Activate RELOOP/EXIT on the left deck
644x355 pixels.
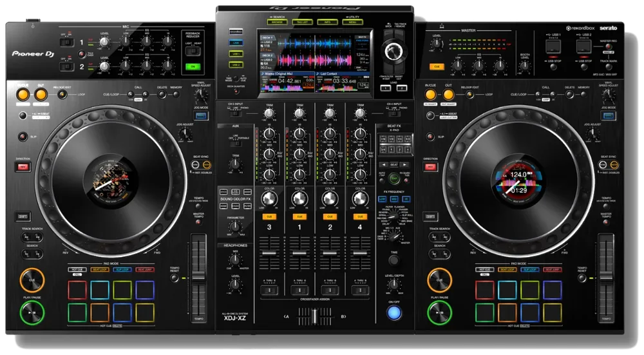pos(62,95)
